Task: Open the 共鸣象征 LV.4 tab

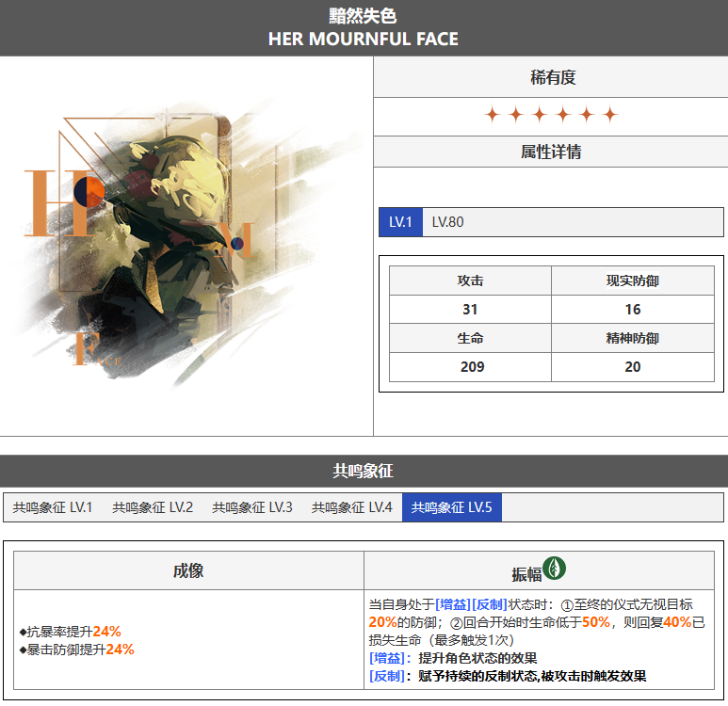Action: pyautogui.click(x=352, y=507)
